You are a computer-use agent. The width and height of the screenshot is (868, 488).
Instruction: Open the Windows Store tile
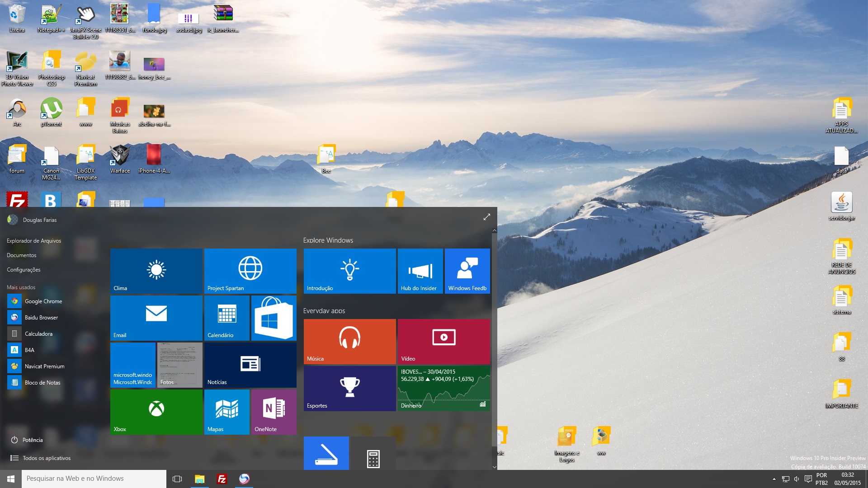[x=274, y=318]
